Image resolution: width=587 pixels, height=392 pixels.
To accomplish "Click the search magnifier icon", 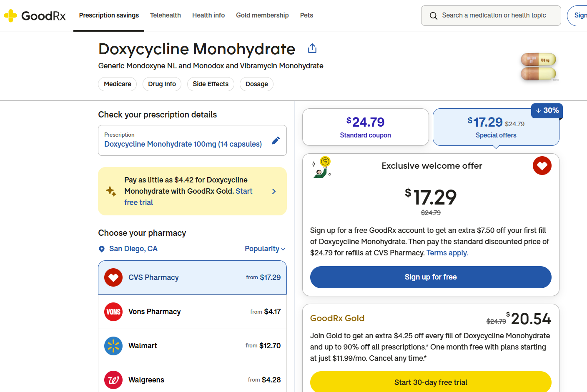I will click(x=434, y=16).
